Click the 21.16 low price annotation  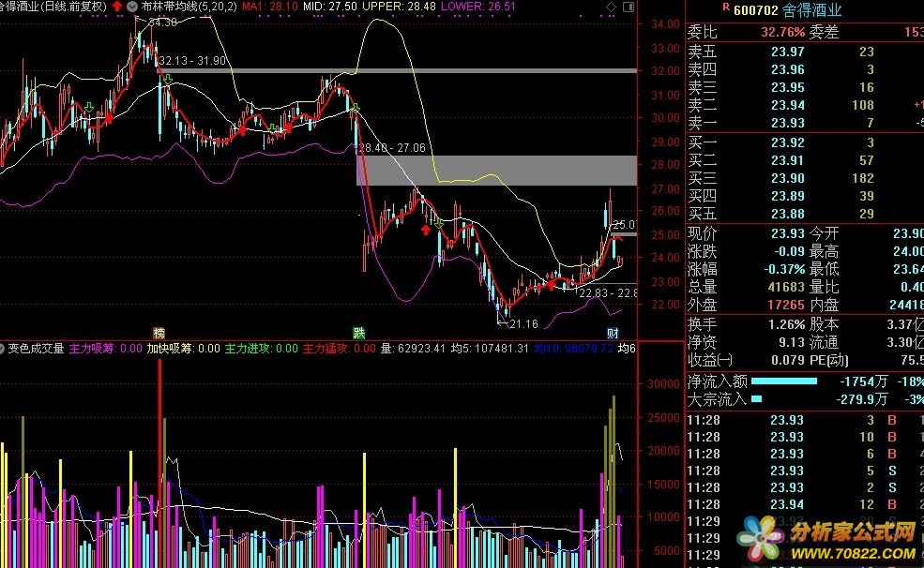click(523, 323)
